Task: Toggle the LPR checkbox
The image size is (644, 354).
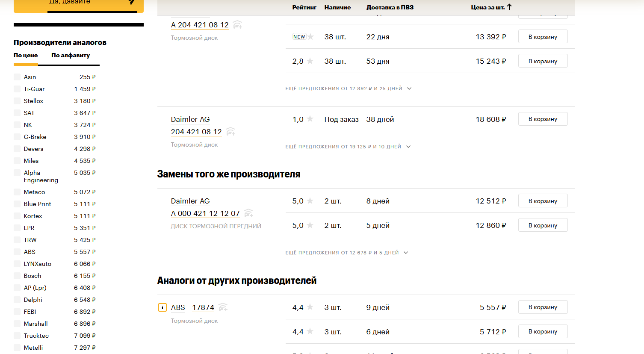Action: coord(17,228)
